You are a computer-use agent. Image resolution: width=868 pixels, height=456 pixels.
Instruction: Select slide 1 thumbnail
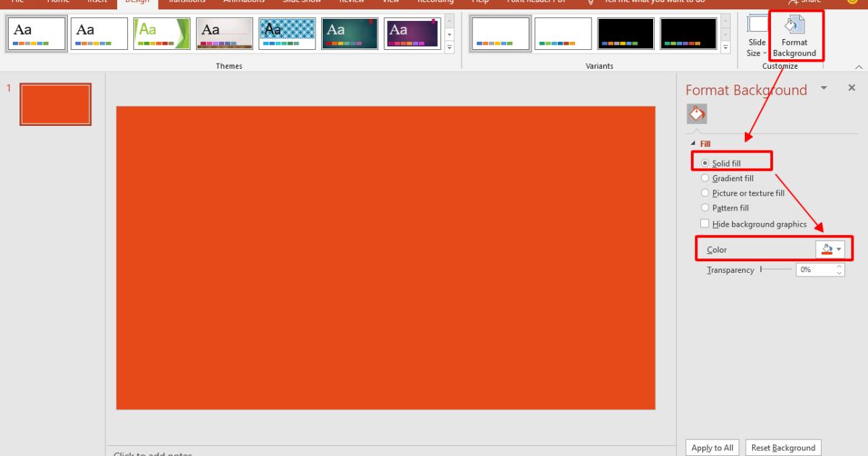coord(56,104)
